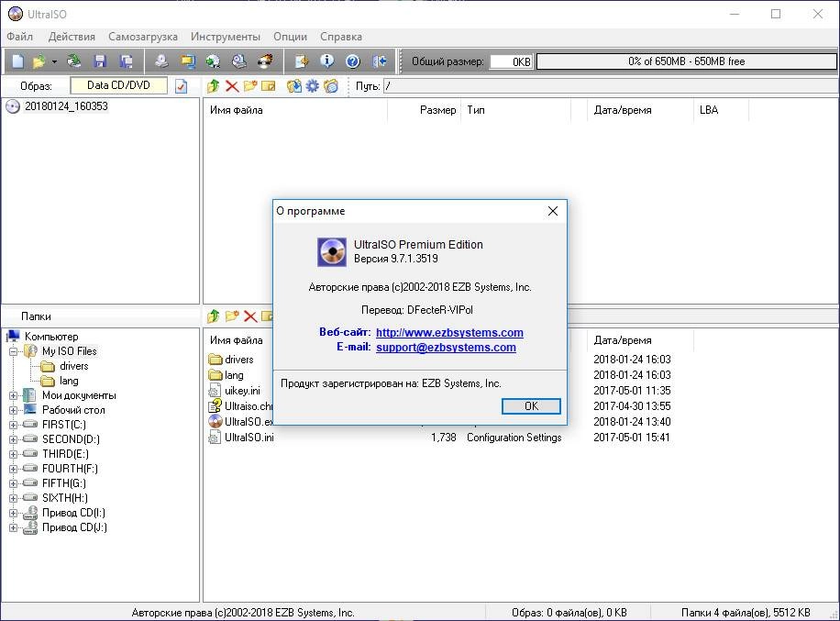
Task: Click the Save As icon
Action: coord(127,61)
